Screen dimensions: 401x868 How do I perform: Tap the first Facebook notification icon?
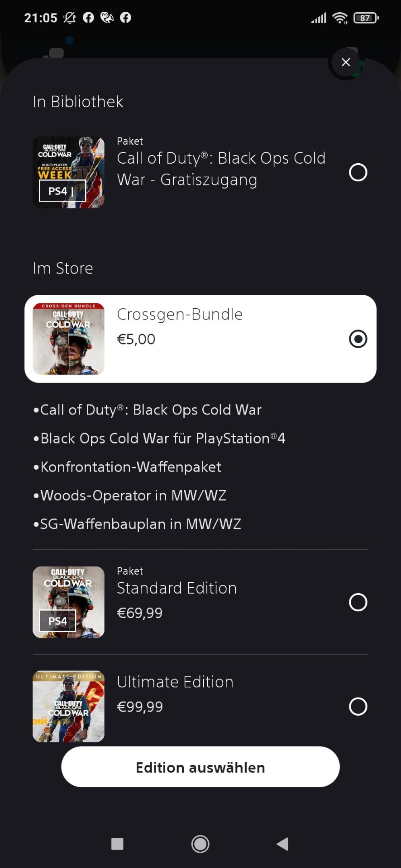pyautogui.click(x=89, y=18)
